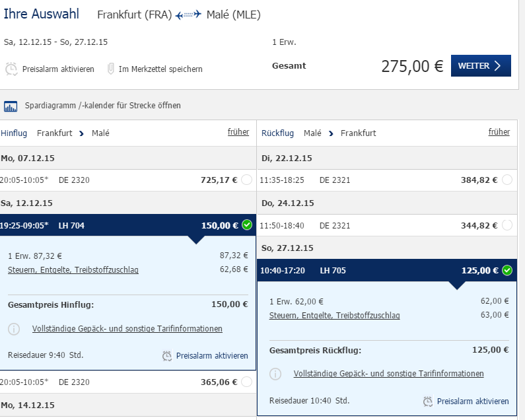The width and height of the screenshot is (525, 420).
Task: Open the Spardiagramm chart icon
Action: pyautogui.click(x=11, y=106)
